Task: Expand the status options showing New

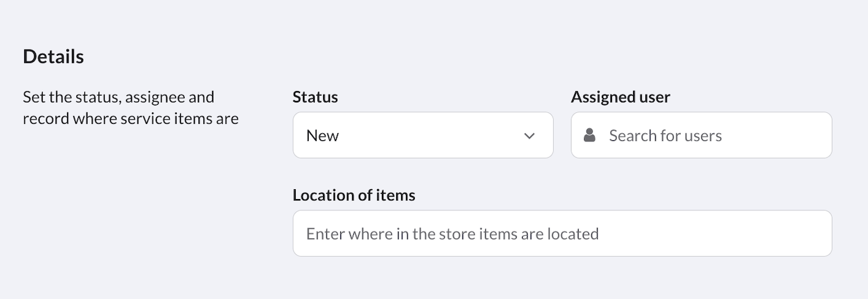Action: 423,135
